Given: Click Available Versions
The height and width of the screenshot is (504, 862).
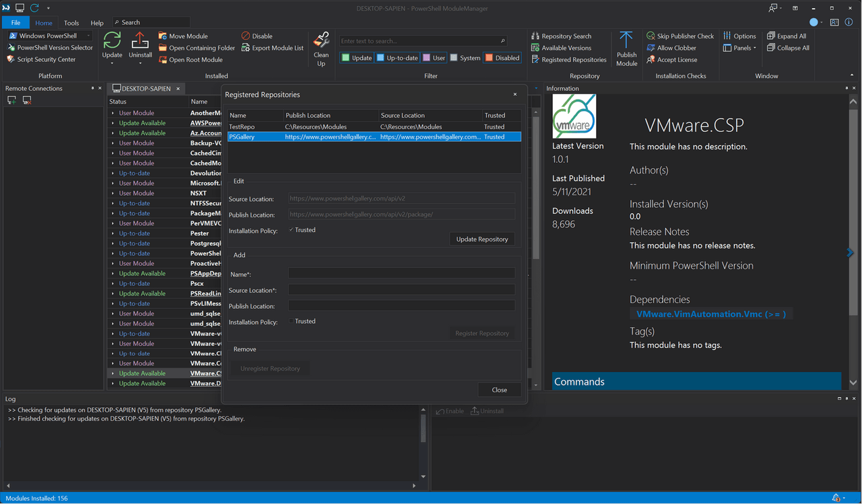Looking at the screenshot, I should (561, 48).
